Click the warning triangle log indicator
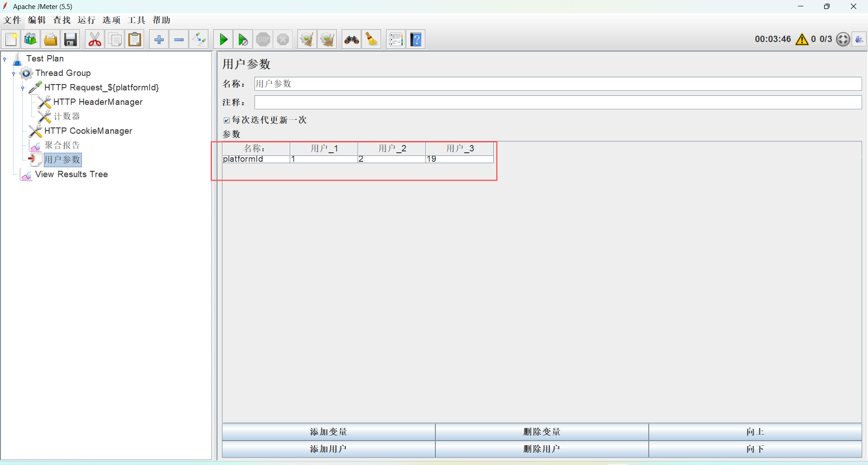This screenshot has height=465, width=868. click(x=802, y=39)
